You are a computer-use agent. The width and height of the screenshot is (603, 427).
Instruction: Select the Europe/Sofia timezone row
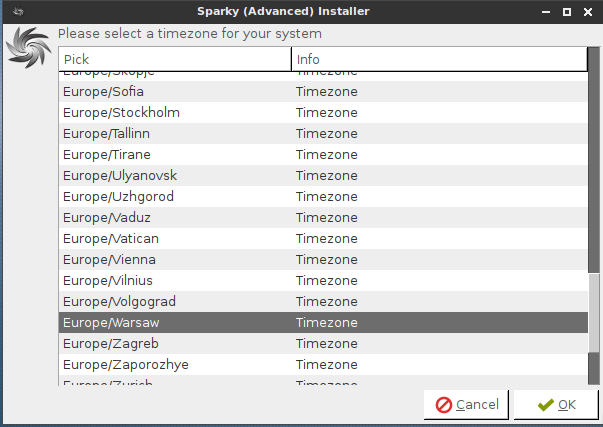click(323, 92)
